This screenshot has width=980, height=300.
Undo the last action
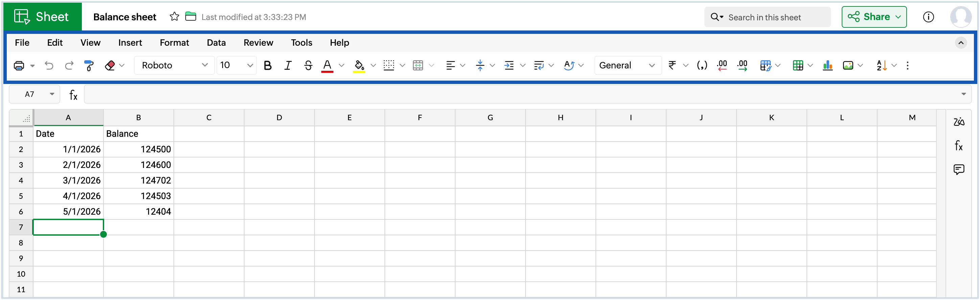49,65
